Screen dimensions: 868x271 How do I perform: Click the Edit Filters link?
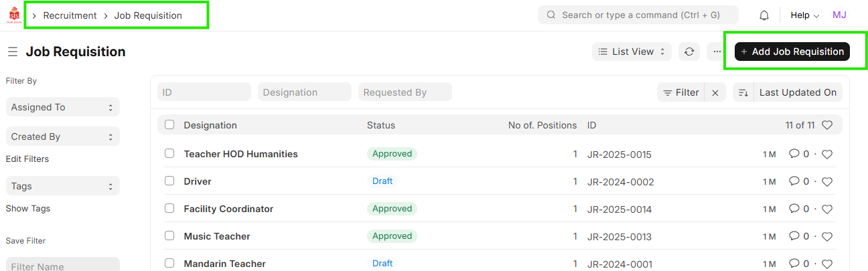27,159
